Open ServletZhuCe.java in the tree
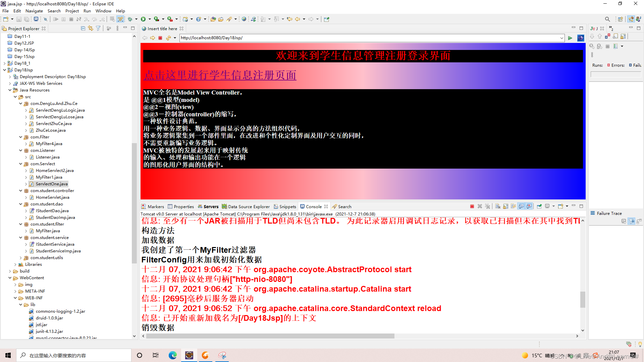644x362 pixels. 53,124
